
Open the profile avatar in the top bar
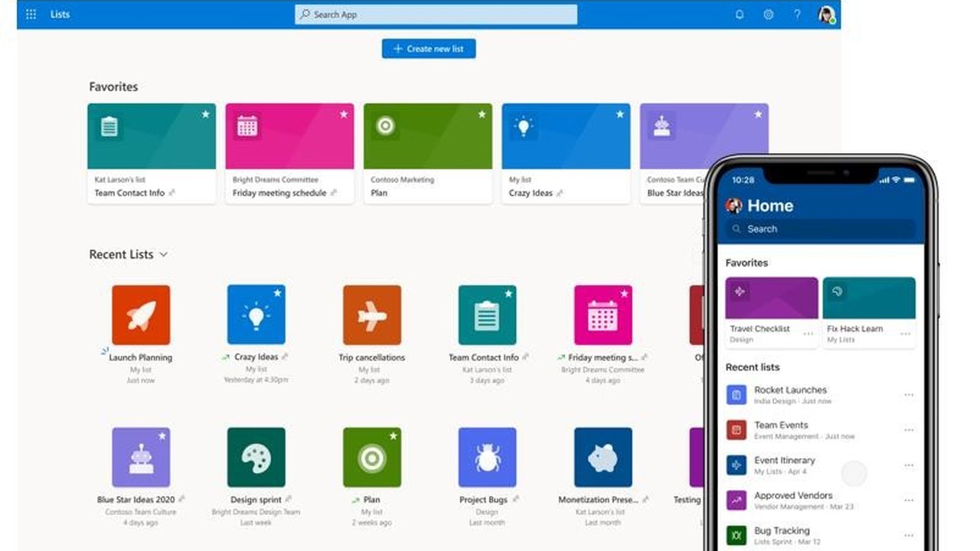826,15
